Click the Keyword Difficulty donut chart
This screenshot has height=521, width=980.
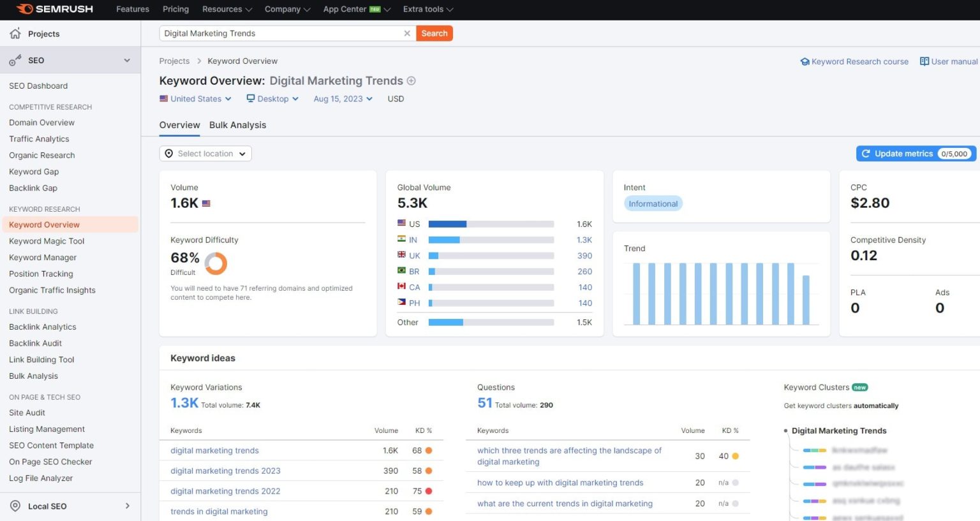click(216, 263)
